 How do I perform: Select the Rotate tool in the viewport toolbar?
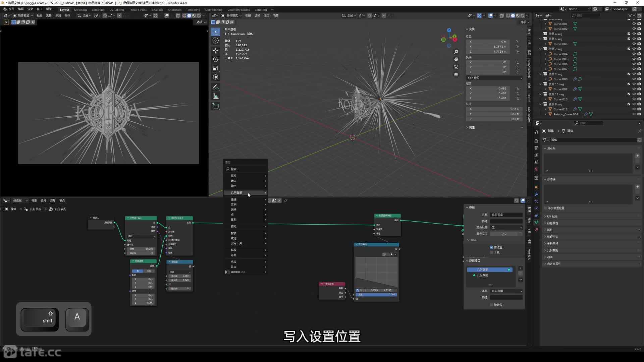pyautogui.click(x=216, y=59)
